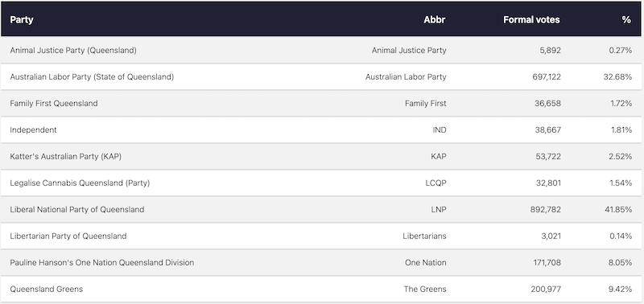Select the Animal Justice Party (Queensland) row

(x=320, y=50)
